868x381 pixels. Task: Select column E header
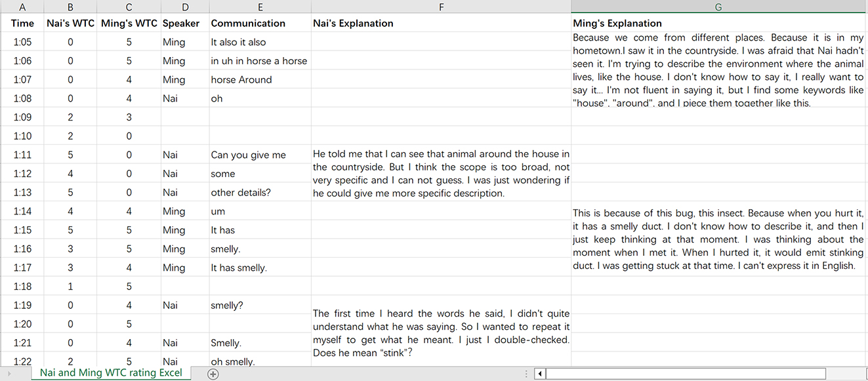[x=260, y=7]
